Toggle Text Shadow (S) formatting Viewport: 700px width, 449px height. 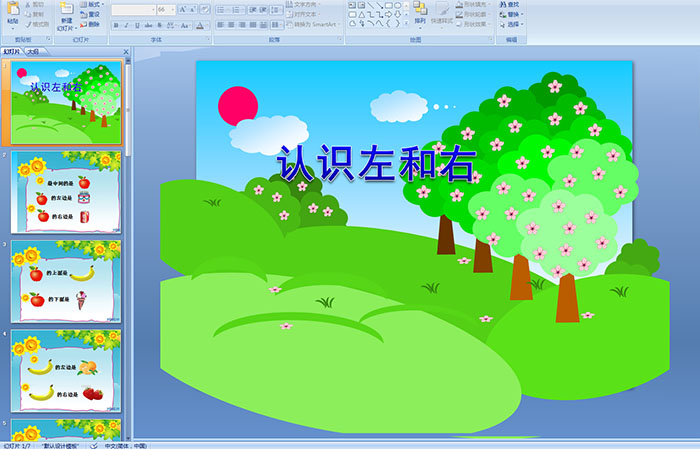tap(159, 25)
